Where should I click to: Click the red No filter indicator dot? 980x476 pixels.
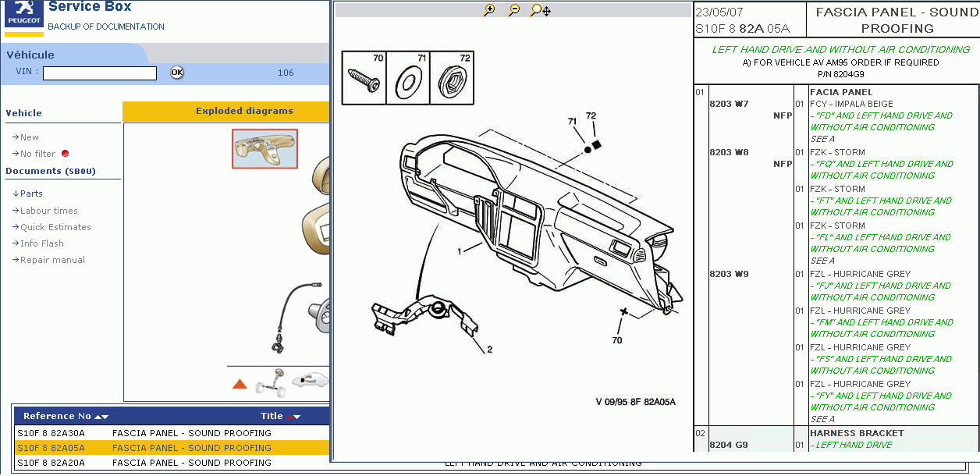65,154
